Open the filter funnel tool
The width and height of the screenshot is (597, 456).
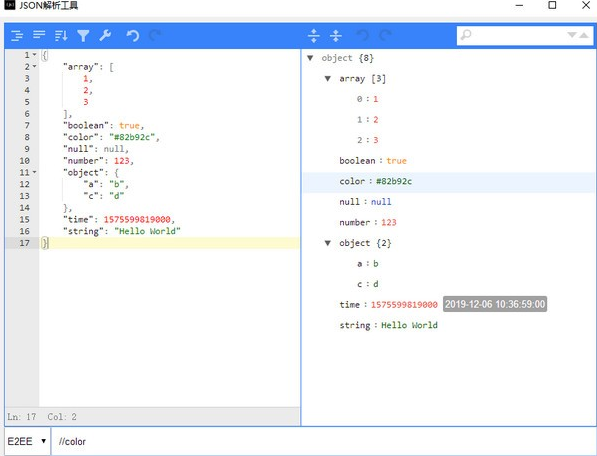83,36
